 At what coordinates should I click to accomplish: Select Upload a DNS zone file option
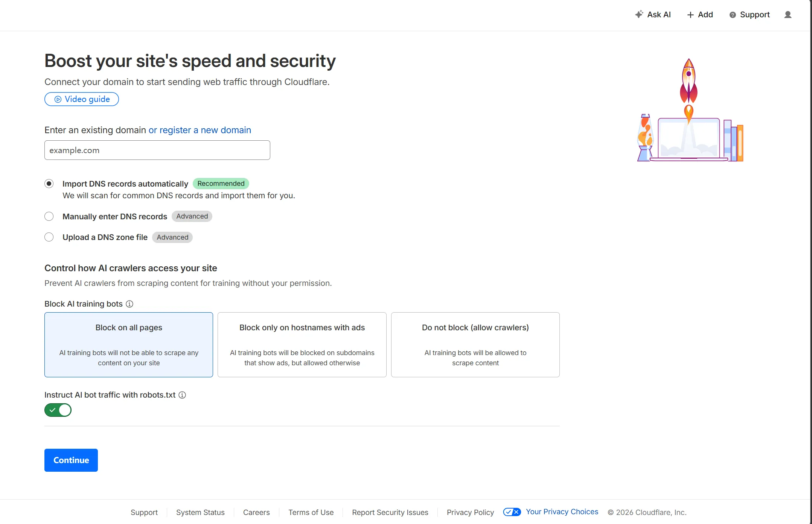49,237
